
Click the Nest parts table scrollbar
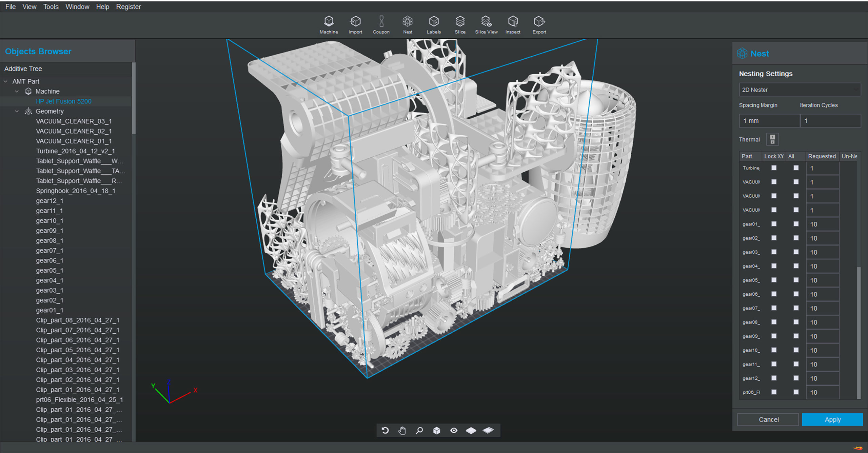(x=859, y=332)
